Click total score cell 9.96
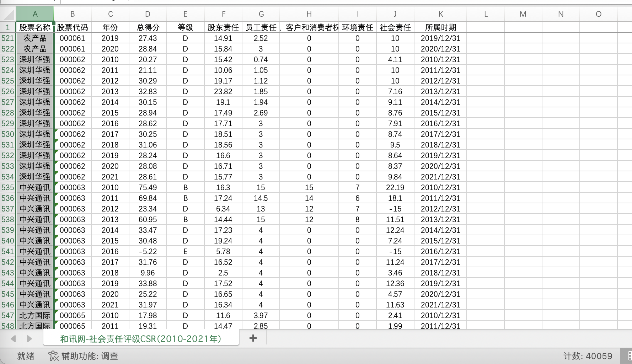632x364 pixels. pyautogui.click(x=148, y=273)
